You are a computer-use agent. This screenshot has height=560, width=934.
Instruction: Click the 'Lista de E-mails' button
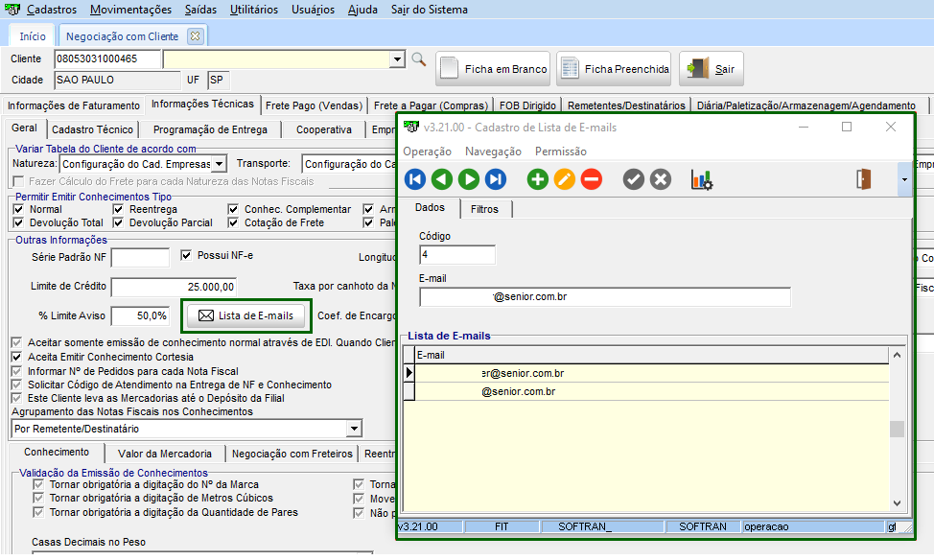click(246, 315)
